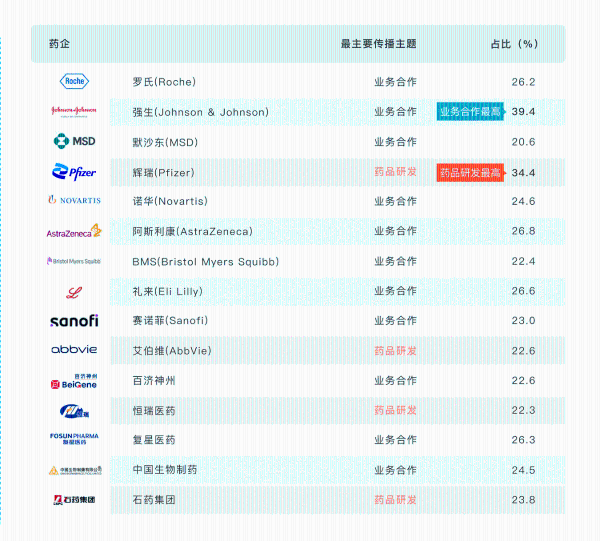Select the 诺华(Novartis) name
This screenshot has width=600, height=541.
[170, 201]
